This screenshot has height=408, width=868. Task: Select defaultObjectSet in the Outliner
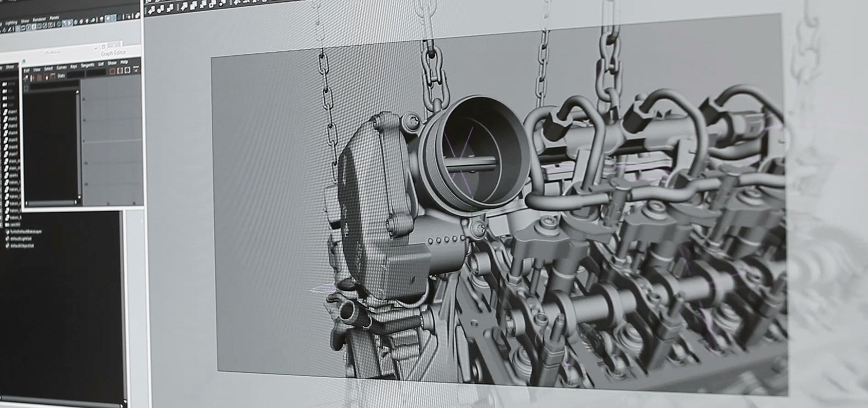20,246
